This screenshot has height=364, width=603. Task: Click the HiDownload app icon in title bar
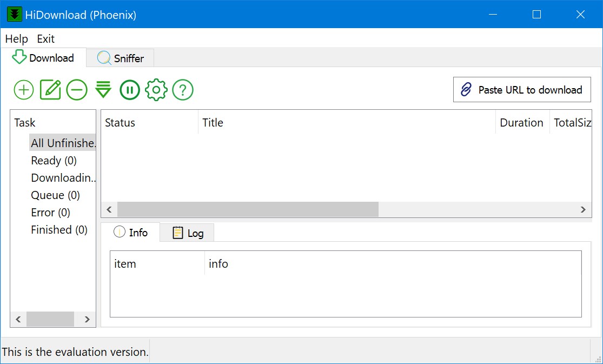pos(14,15)
